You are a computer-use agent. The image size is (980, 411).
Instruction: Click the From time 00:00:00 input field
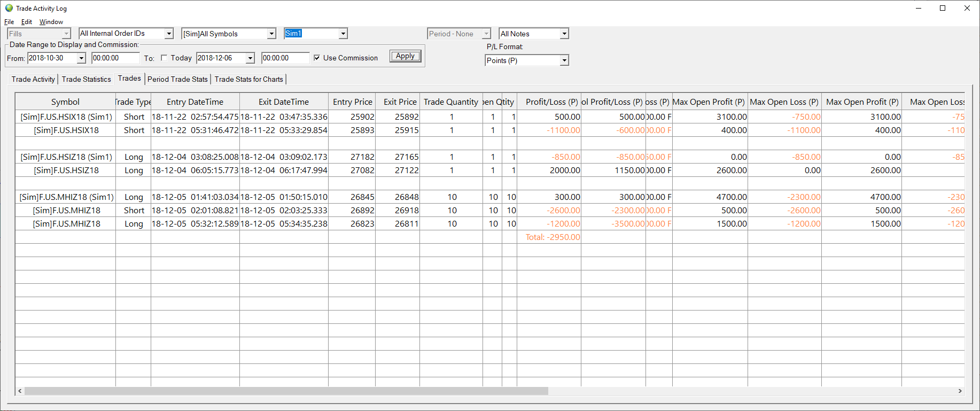(115, 58)
